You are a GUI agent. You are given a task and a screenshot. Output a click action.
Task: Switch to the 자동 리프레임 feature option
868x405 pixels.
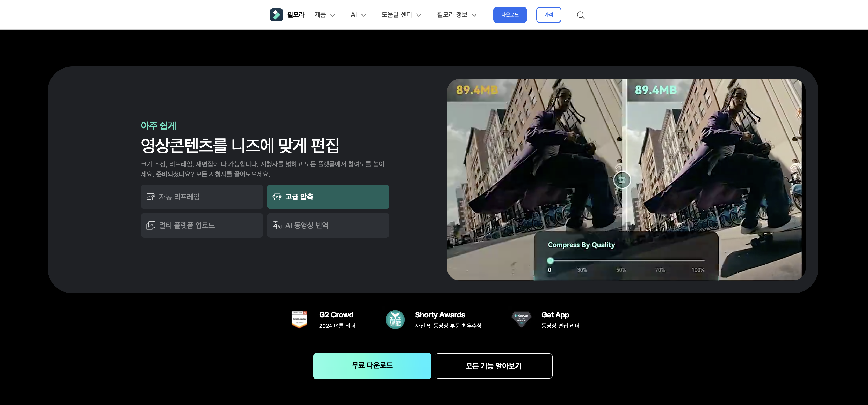pyautogui.click(x=201, y=197)
